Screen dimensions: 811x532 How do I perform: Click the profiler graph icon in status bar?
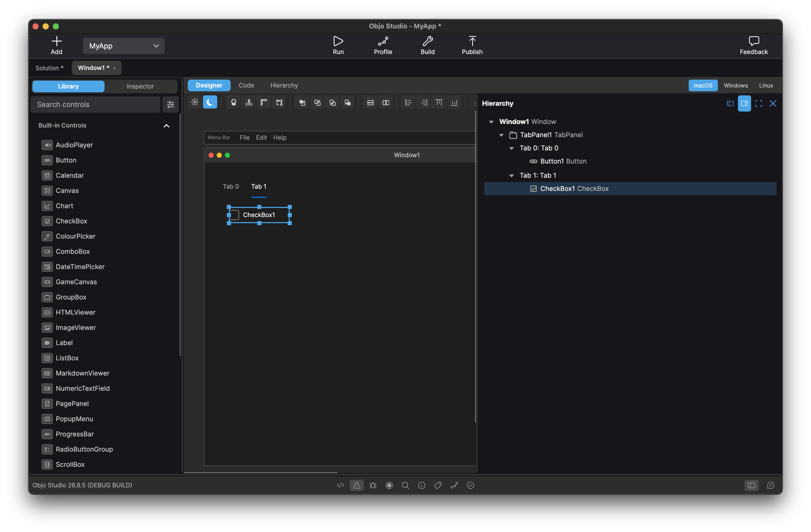(x=454, y=485)
